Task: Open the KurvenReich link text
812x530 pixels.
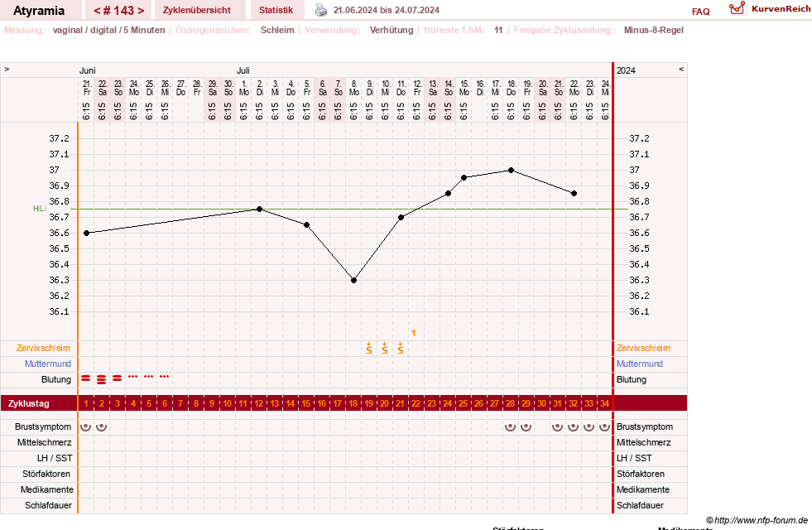Action: (x=781, y=9)
